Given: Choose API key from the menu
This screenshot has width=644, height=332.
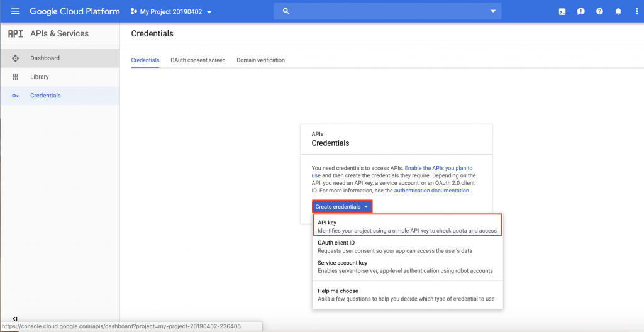Looking at the screenshot, I should (x=408, y=226).
